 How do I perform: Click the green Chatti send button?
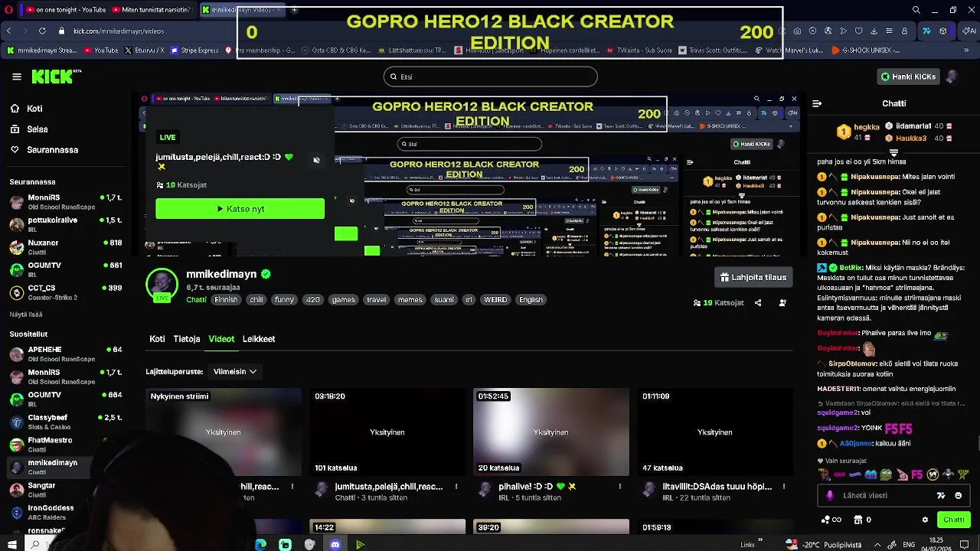[953, 520]
